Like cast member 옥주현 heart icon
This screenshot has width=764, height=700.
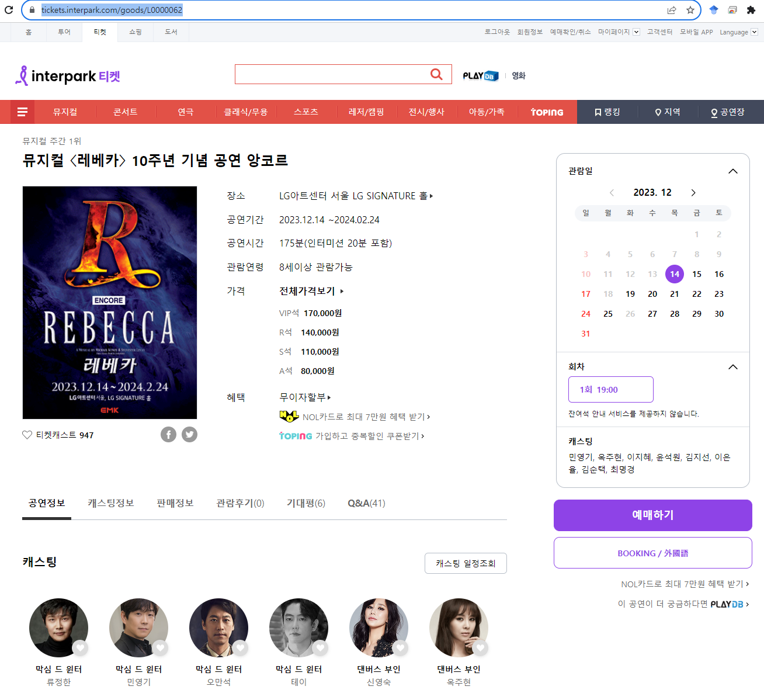481,647
